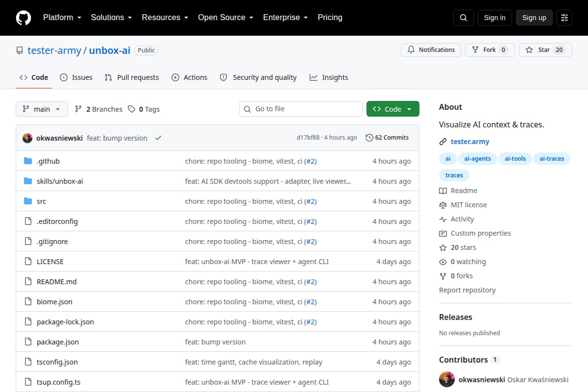The width and height of the screenshot is (588, 392).
Task: Click Report repository link
Action: (467, 290)
